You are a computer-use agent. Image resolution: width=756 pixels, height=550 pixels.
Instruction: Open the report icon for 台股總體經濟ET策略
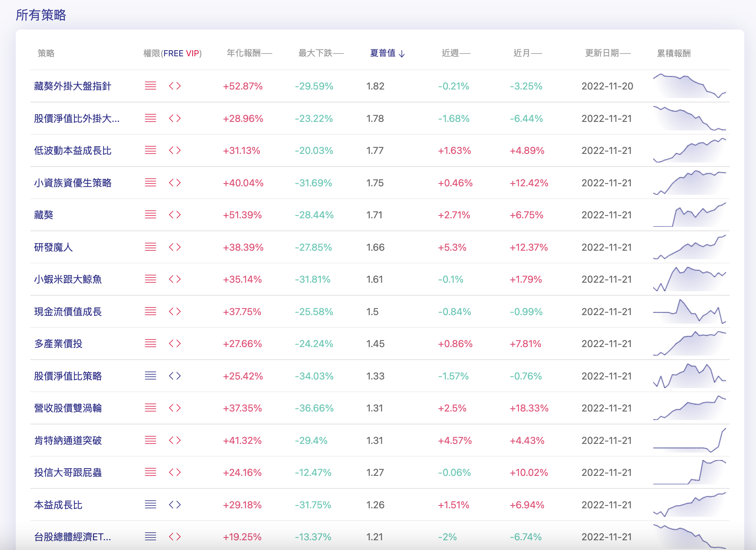[150, 537]
